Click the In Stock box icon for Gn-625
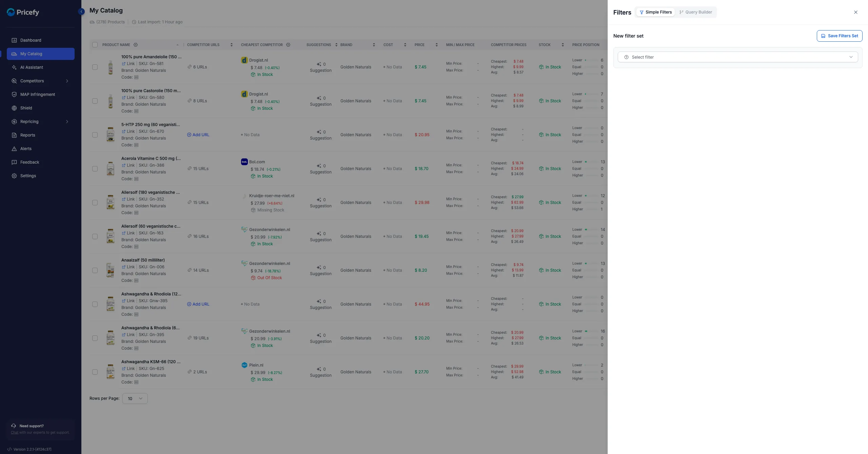This screenshot has width=868, height=454. point(541,372)
